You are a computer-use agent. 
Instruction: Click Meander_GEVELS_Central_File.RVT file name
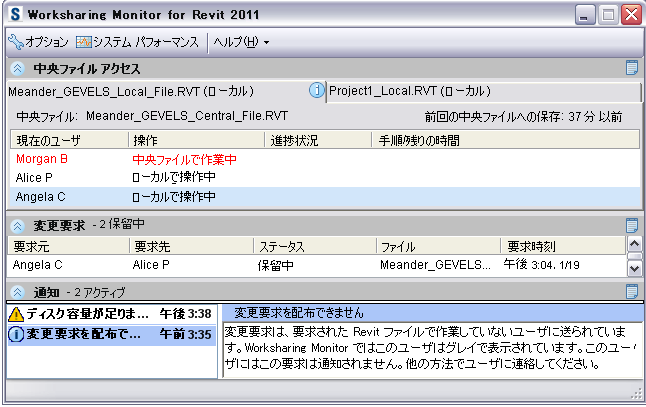point(187,116)
